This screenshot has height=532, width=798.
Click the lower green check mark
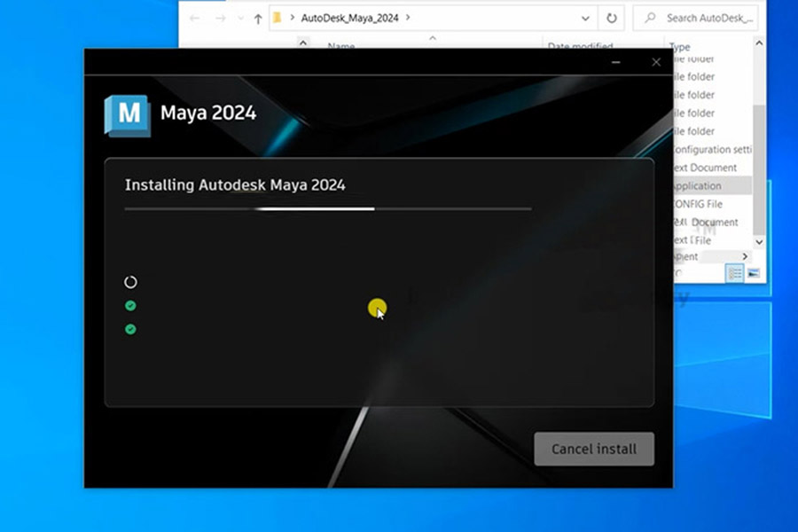131,329
